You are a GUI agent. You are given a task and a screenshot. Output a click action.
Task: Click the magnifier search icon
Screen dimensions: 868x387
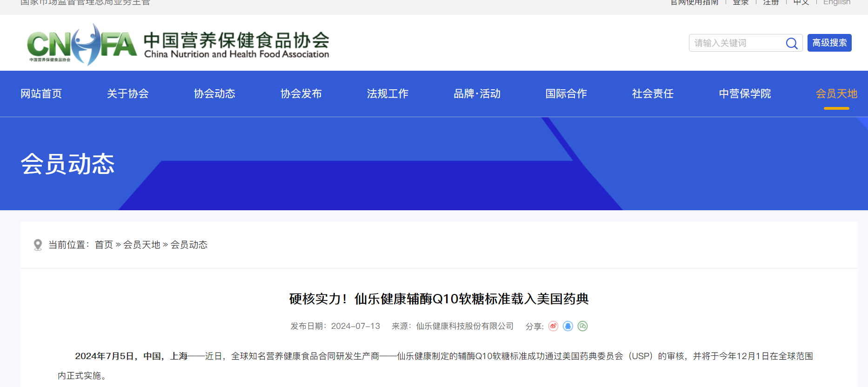(x=792, y=43)
